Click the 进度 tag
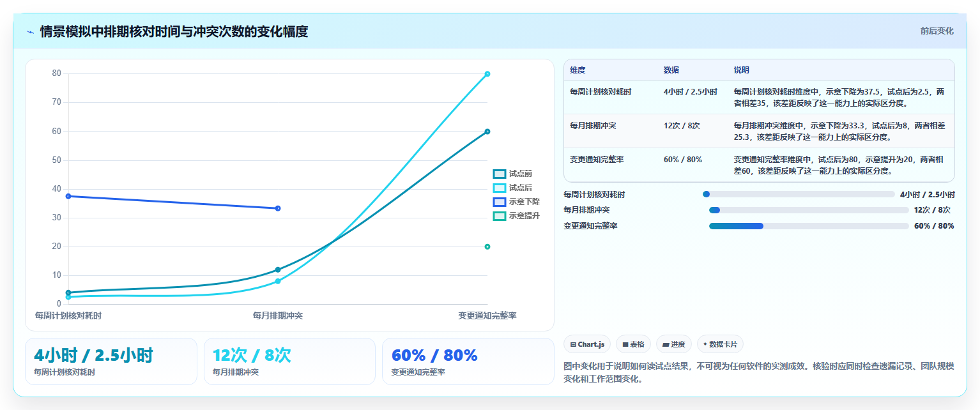This screenshot has width=980, height=410. point(673,344)
